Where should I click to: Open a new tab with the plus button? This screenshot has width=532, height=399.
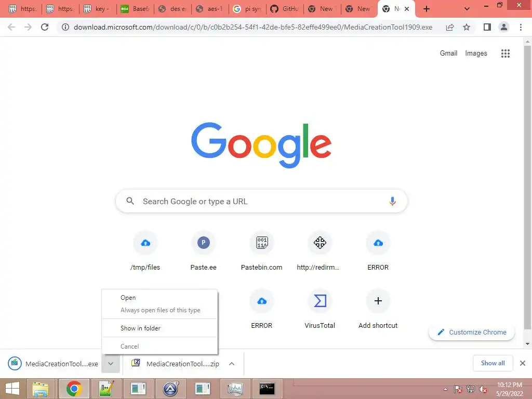click(x=427, y=9)
